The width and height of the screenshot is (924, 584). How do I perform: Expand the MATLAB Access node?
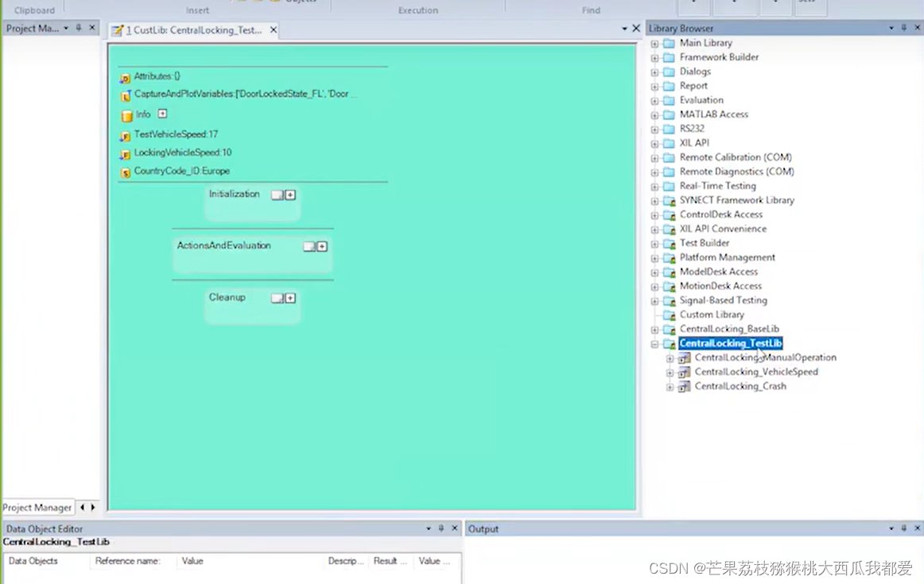[654, 114]
